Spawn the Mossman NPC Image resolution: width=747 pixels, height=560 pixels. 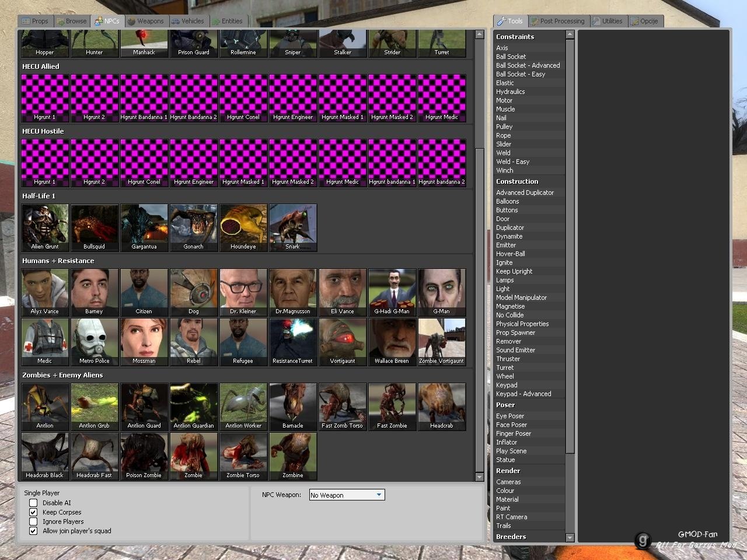tap(144, 342)
